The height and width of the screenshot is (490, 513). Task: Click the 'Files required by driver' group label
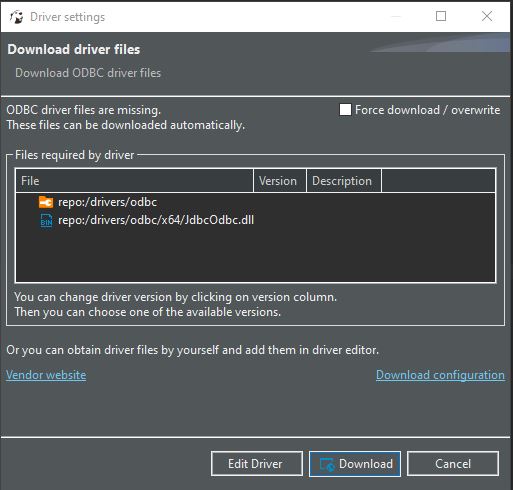click(75, 155)
